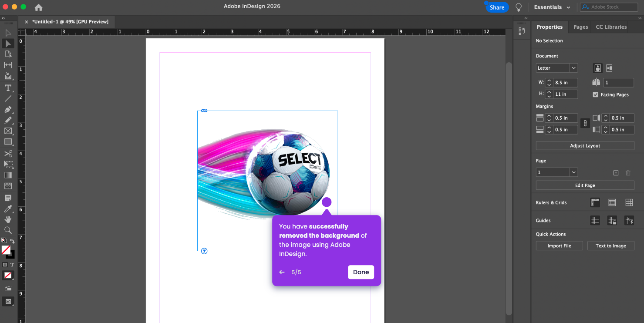Select the Pencil tool

click(x=8, y=120)
